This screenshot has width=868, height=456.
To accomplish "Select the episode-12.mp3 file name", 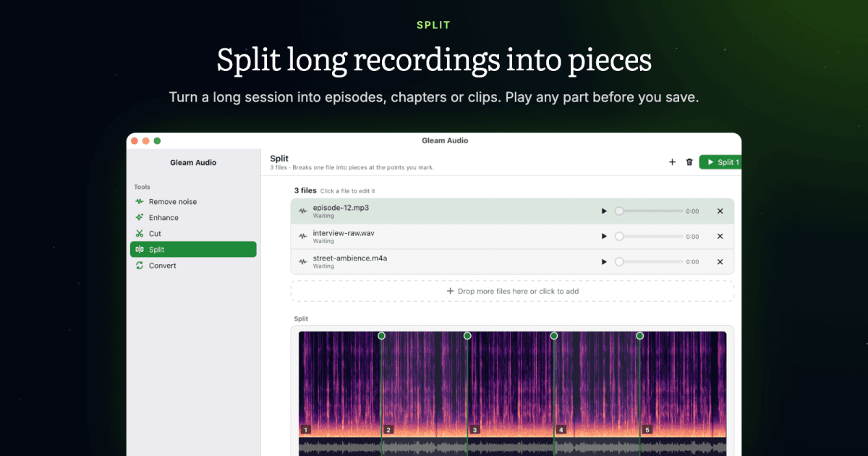I will point(341,208).
